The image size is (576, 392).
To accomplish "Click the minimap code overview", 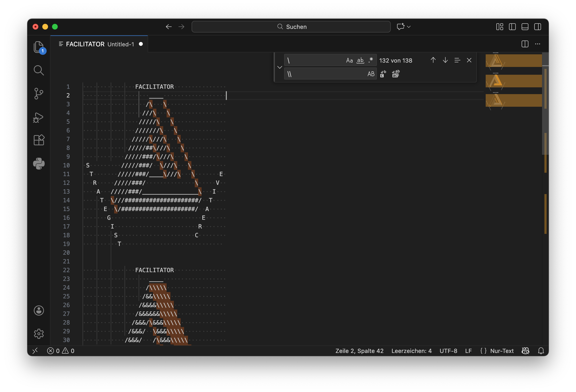I will click(x=513, y=82).
